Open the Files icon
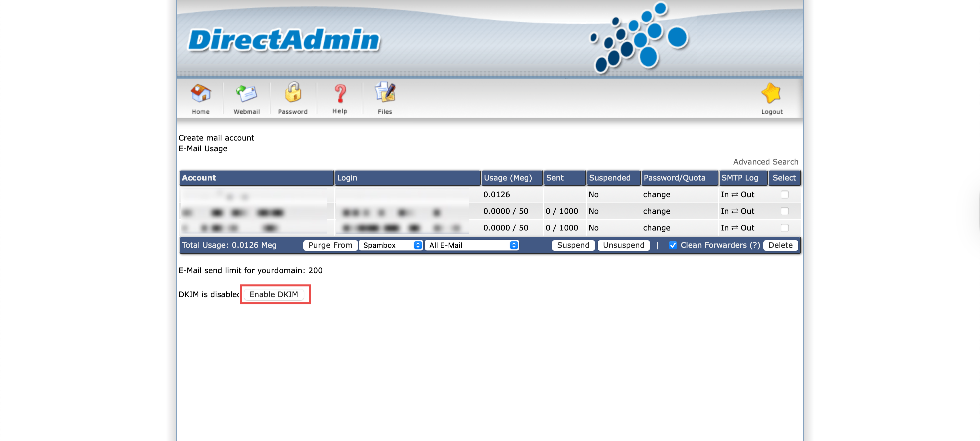 [385, 92]
